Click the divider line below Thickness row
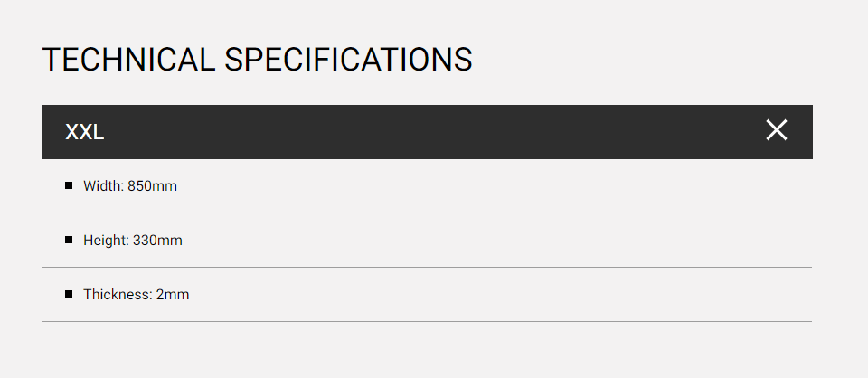Viewport: 868px width, 378px height. pos(427,321)
